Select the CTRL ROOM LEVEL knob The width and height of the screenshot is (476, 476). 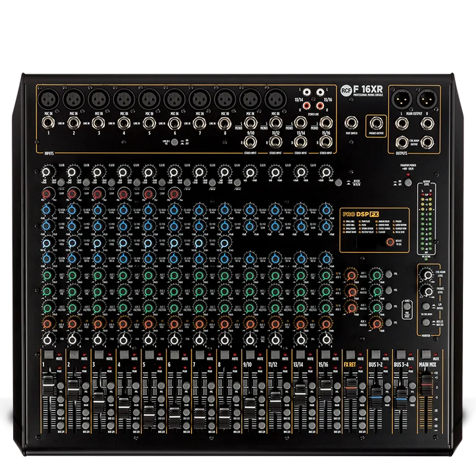[428, 275]
